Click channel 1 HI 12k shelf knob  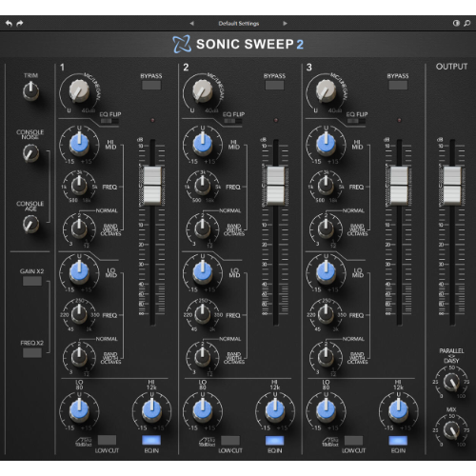(x=151, y=410)
